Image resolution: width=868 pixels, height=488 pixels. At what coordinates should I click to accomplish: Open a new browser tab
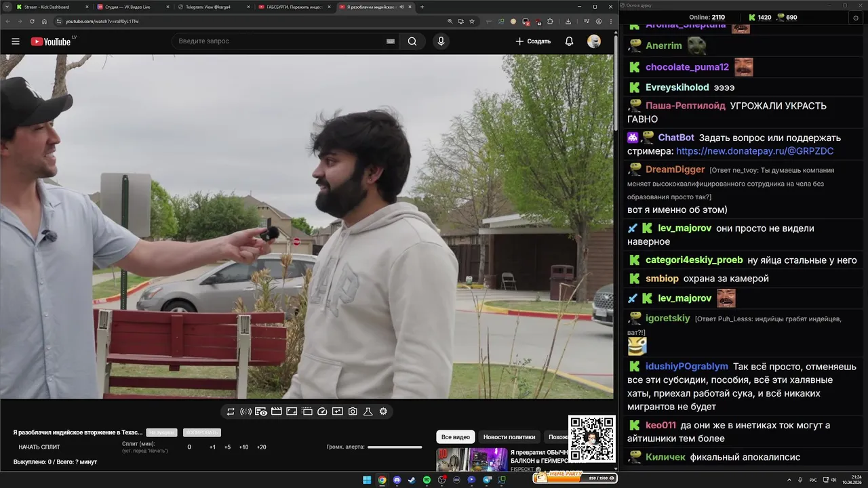[422, 7]
